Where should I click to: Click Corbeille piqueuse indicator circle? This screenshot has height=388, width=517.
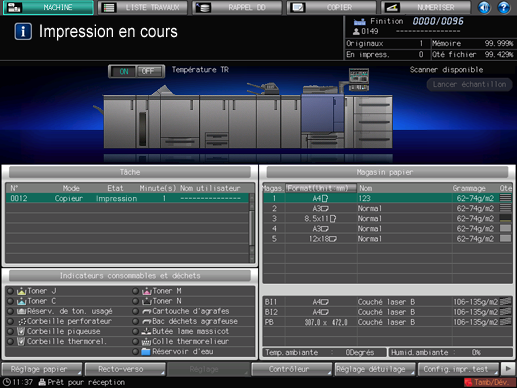10,332
